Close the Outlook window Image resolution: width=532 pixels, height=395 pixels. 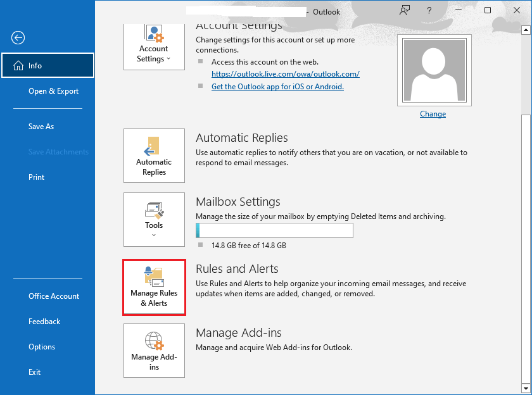(517, 11)
